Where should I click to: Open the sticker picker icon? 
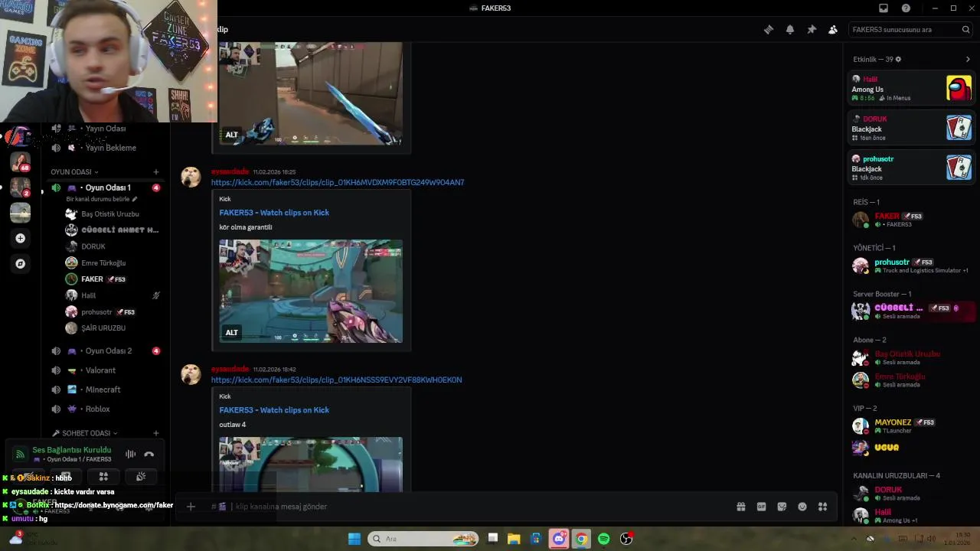(x=782, y=506)
